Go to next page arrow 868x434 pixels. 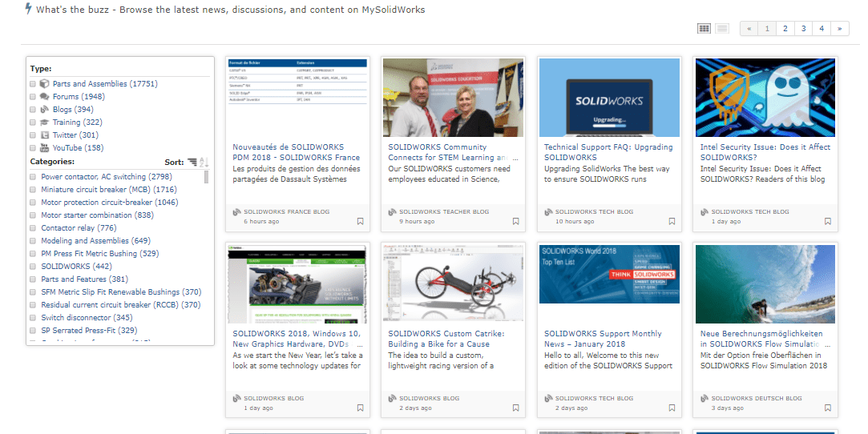(840, 29)
